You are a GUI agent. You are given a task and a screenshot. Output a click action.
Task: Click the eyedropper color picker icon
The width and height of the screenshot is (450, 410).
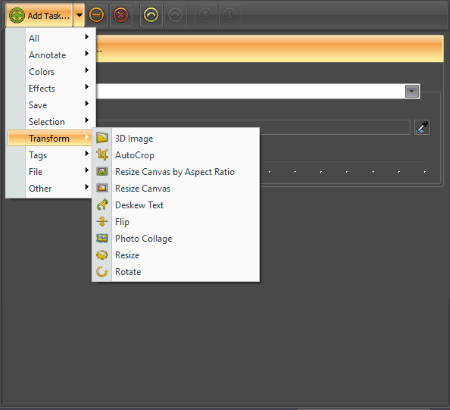[422, 127]
